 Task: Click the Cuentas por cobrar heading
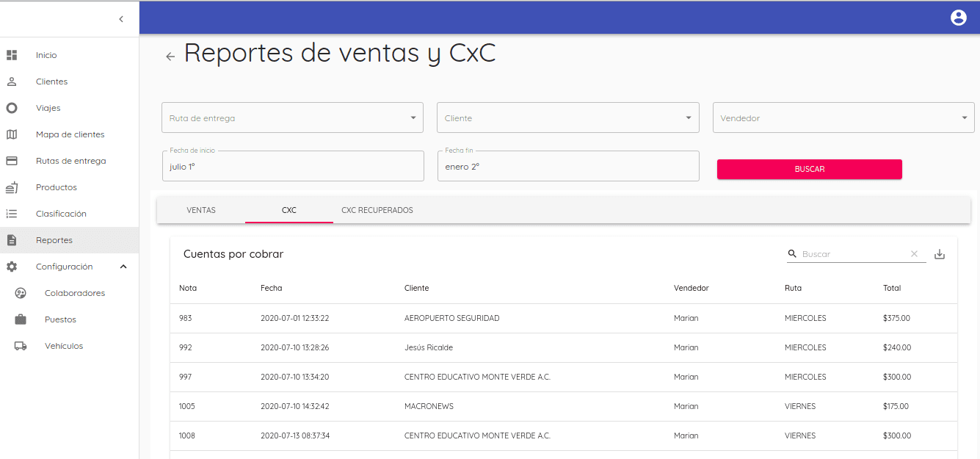point(233,254)
